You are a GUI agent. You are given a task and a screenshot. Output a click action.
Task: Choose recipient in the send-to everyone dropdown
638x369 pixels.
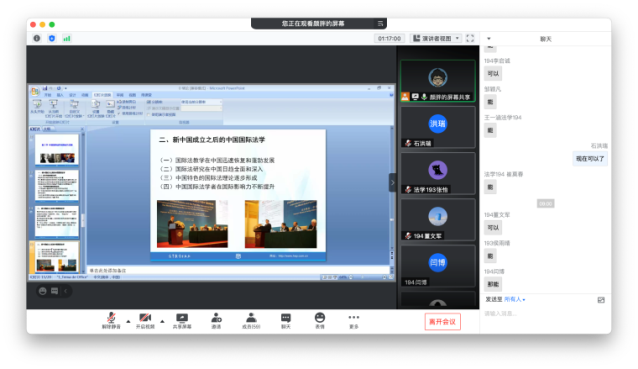(515, 299)
